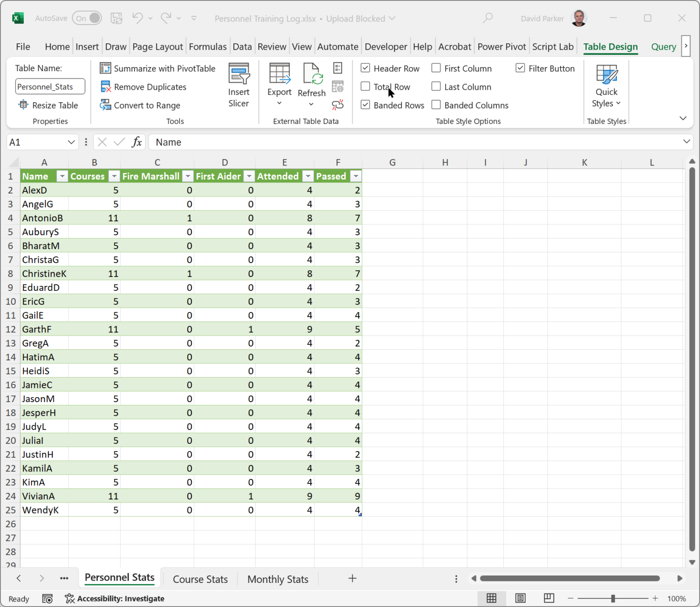Uncheck the Banded Rows option
This screenshot has width=700, height=607.
click(365, 105)
